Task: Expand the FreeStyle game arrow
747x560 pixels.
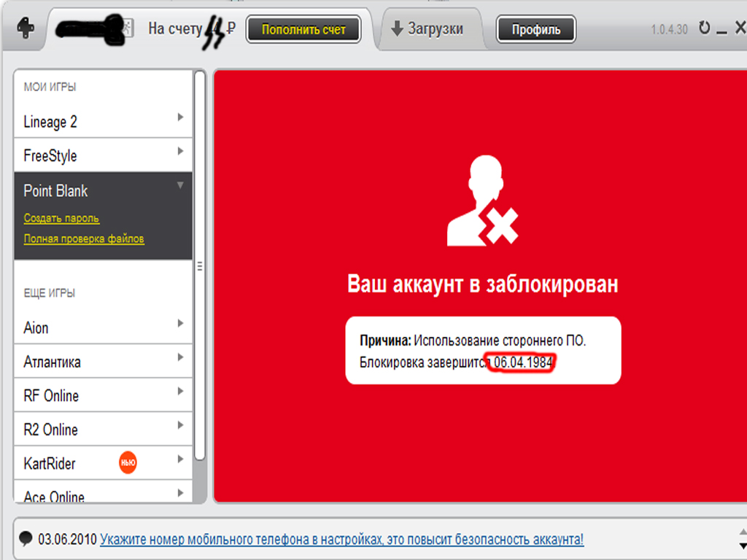Action: point(180,152)
